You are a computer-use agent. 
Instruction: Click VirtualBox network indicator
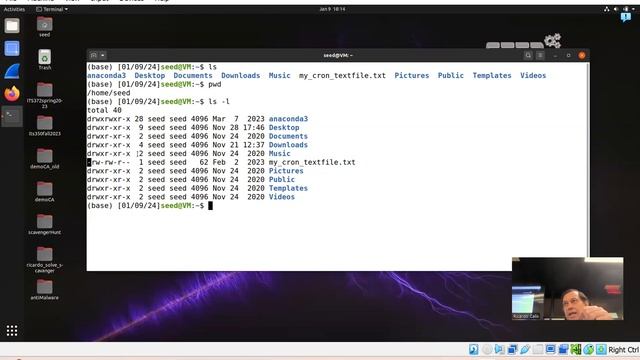click(x=512, y=349)
